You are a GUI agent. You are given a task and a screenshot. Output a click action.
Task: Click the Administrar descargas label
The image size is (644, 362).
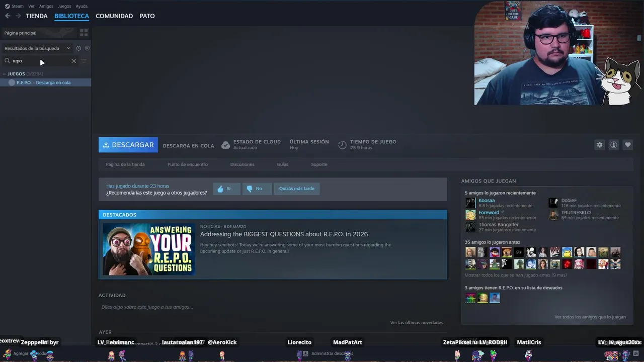click(x=332, y=353)
